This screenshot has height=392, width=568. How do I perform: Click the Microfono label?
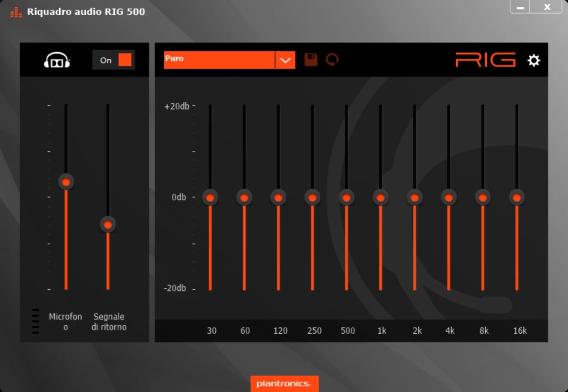click(x=65, y=321)
